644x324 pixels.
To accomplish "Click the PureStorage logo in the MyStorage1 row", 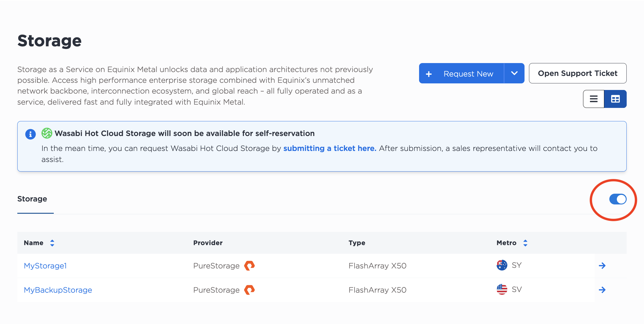I will click(x=249, y=265).
